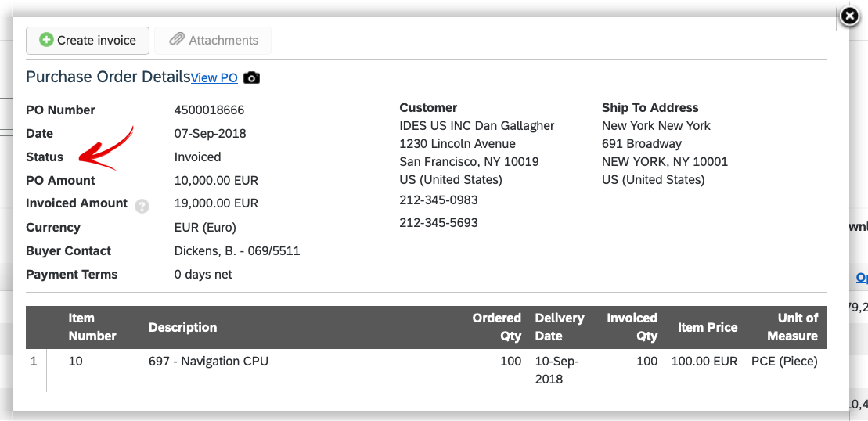Click the Ordered Qty column header

496,327
